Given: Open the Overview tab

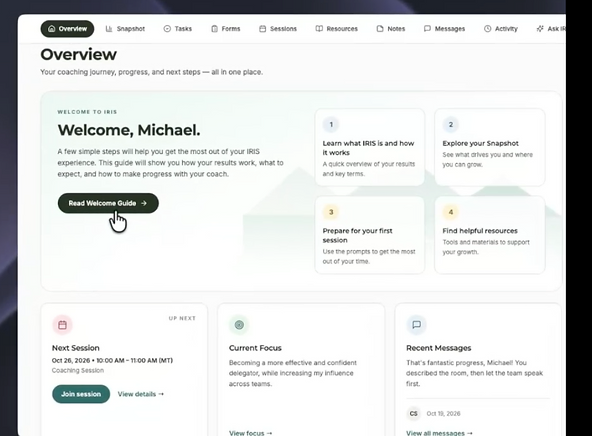Looking at the screenshot, I should click(x=67, y=29).
